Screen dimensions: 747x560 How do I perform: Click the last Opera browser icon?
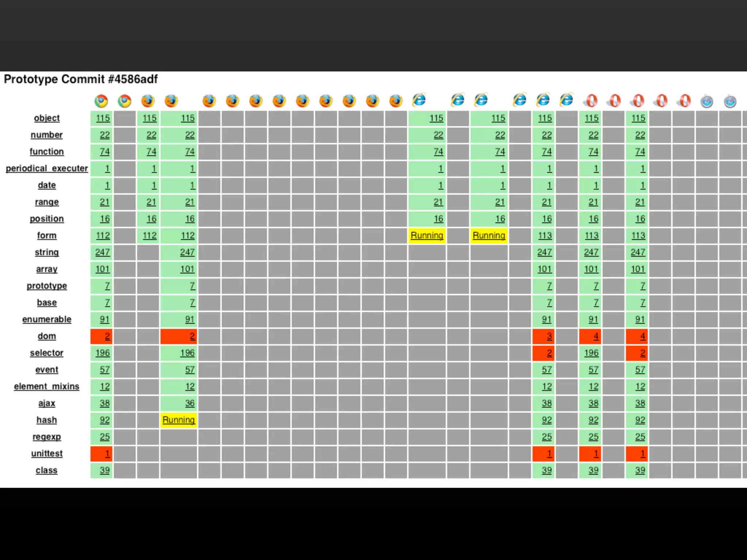coord(685,101)
